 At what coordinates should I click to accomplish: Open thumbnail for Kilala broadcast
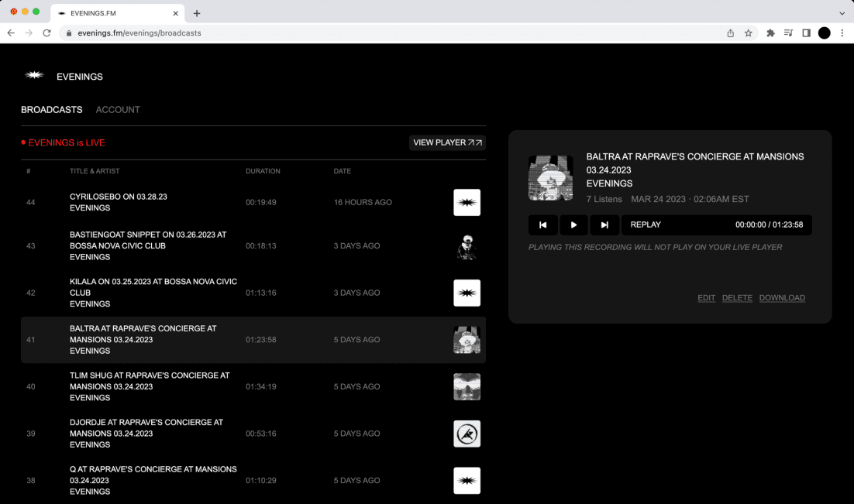467,293
